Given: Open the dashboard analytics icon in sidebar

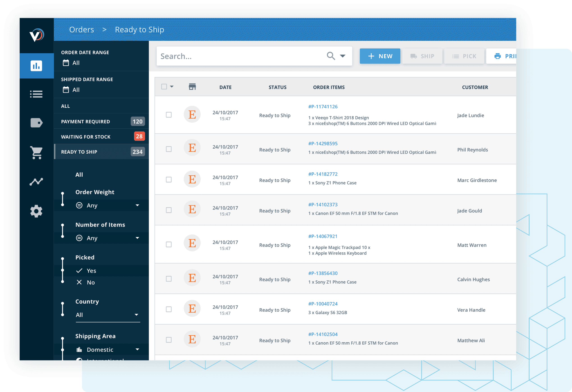Looking at the screenshot, I should [36, 65].
